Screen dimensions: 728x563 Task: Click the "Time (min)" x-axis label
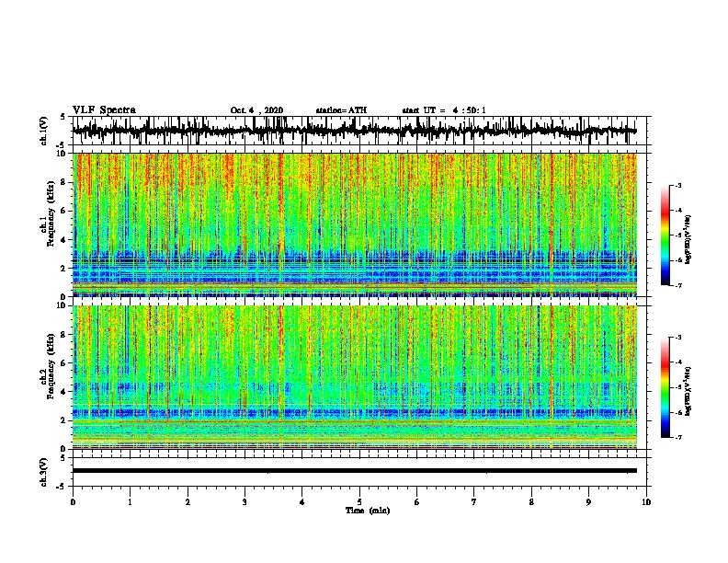pyautogui.click(x=368, y=511)
